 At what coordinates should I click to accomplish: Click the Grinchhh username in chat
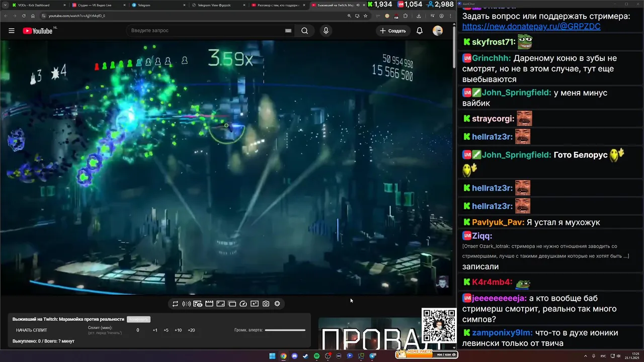tap(491, 58)
